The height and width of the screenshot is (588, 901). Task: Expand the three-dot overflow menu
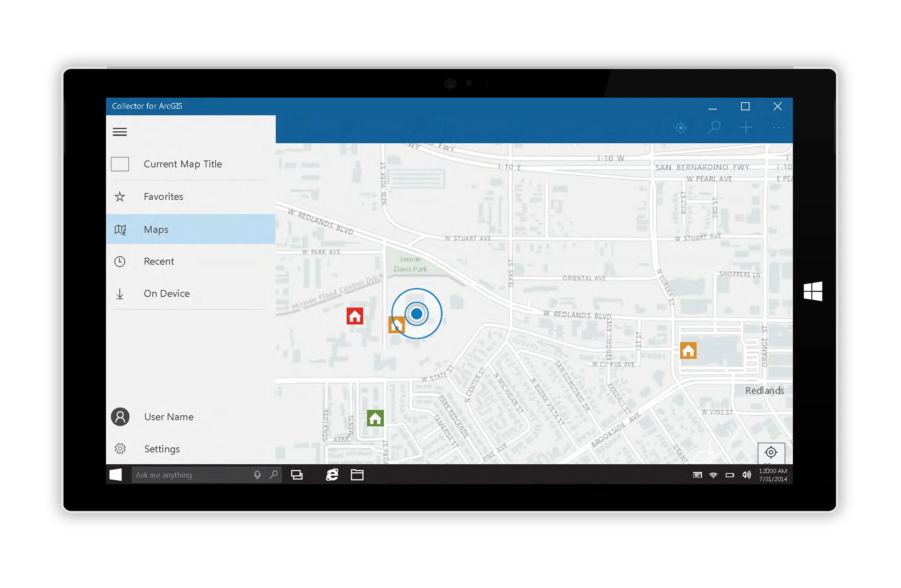778,128
